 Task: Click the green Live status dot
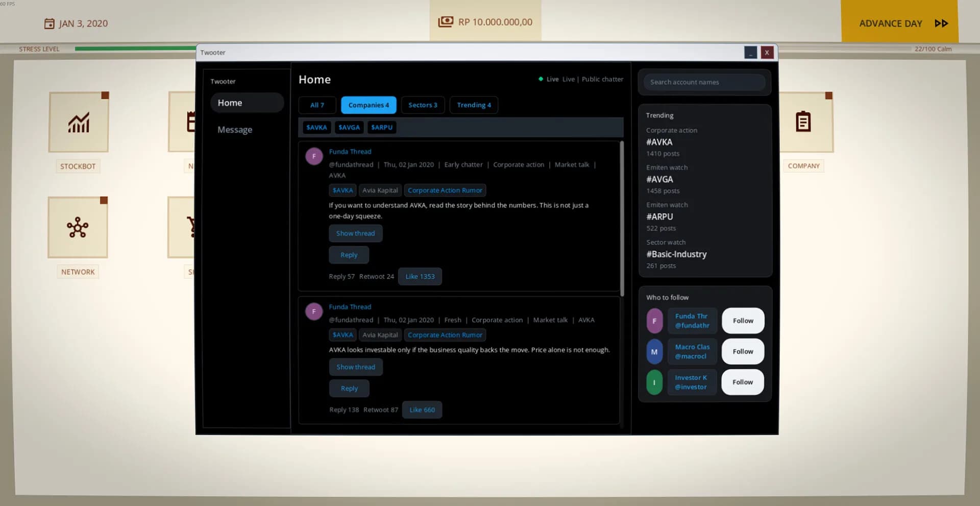(541, 79)
